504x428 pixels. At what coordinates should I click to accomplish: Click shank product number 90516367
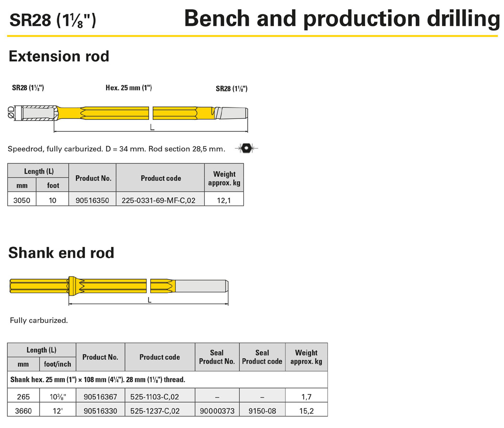pyautogui.click(x=100, y=396)
